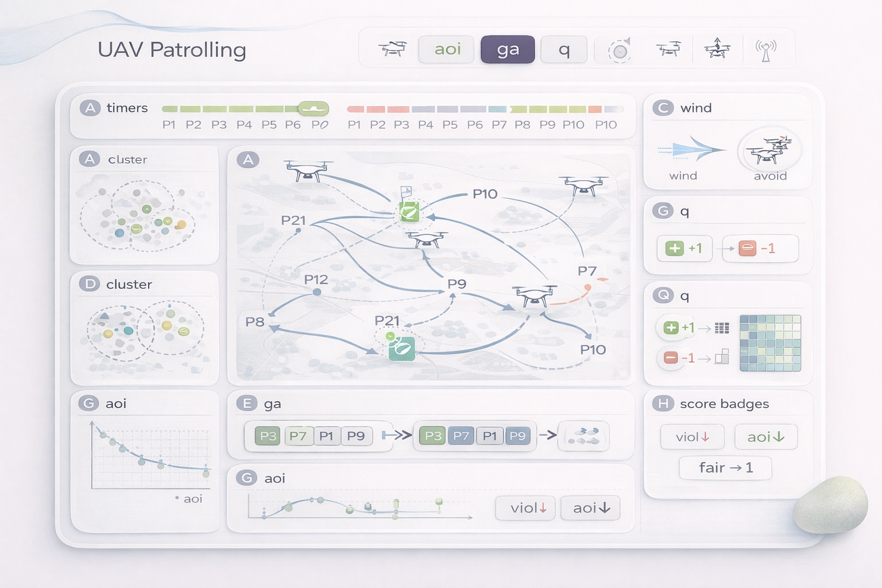The image size is (882, 588).
Task: Switch to the aoi tab
Action: 447,49
